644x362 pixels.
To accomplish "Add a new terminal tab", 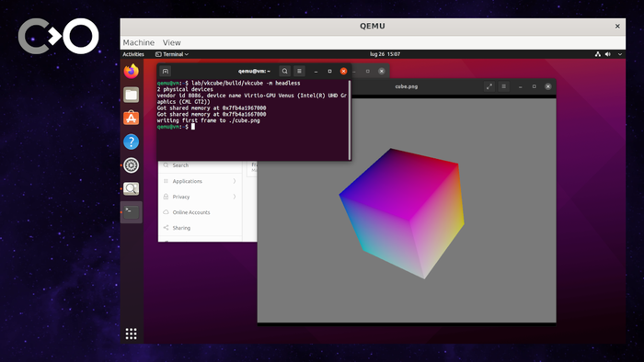I will coord(165,72).
